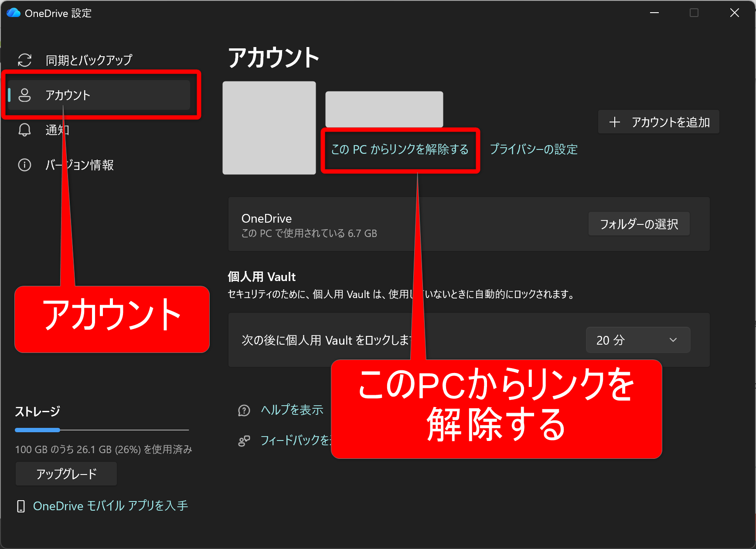Viewport: 756px width, 549px height.
Task: Click the person icon beside アカウント
Action: point(25,95)
